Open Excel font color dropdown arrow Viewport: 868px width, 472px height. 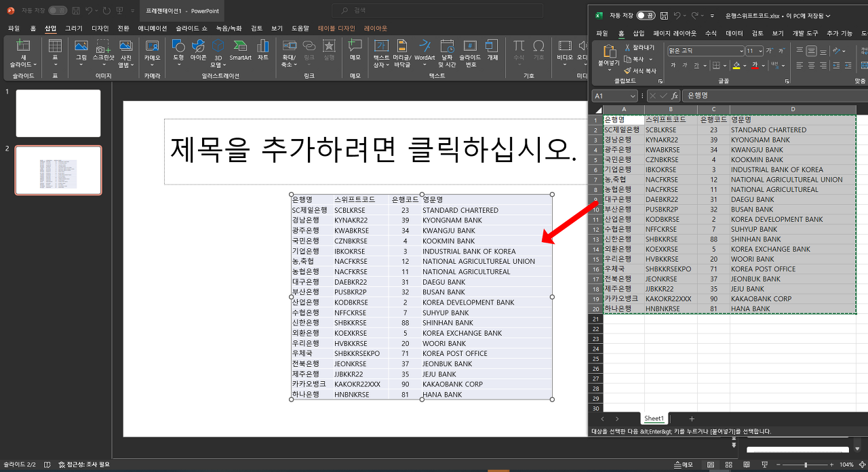click(762, 66)
